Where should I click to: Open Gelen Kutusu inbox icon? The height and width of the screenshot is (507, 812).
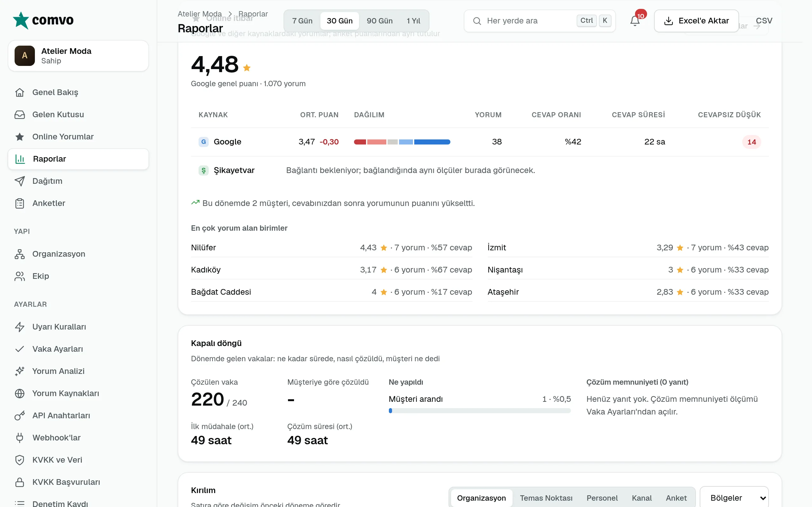click(x=20, y=114)
